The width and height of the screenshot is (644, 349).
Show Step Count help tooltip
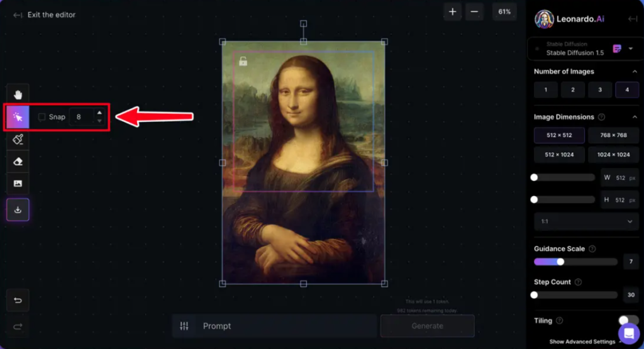pos(578,282)
